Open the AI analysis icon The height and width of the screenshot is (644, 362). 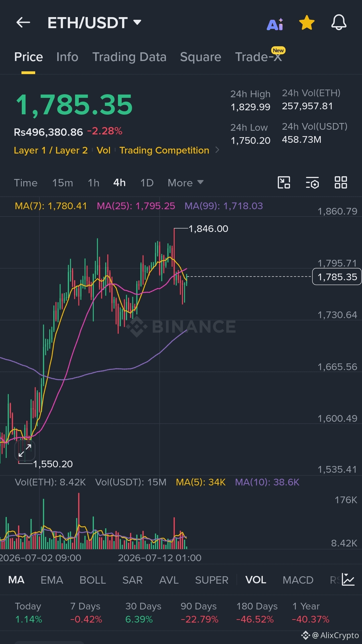pos(275,24)
